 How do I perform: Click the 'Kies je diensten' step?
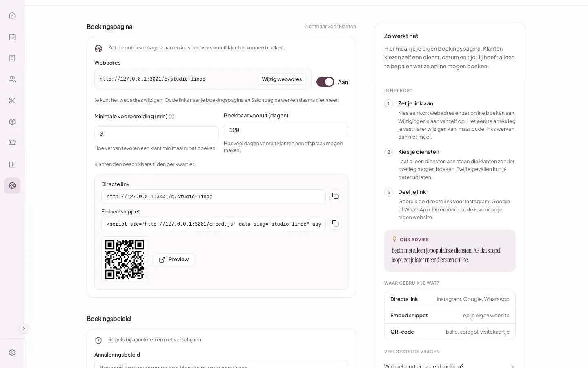(450, 164)
